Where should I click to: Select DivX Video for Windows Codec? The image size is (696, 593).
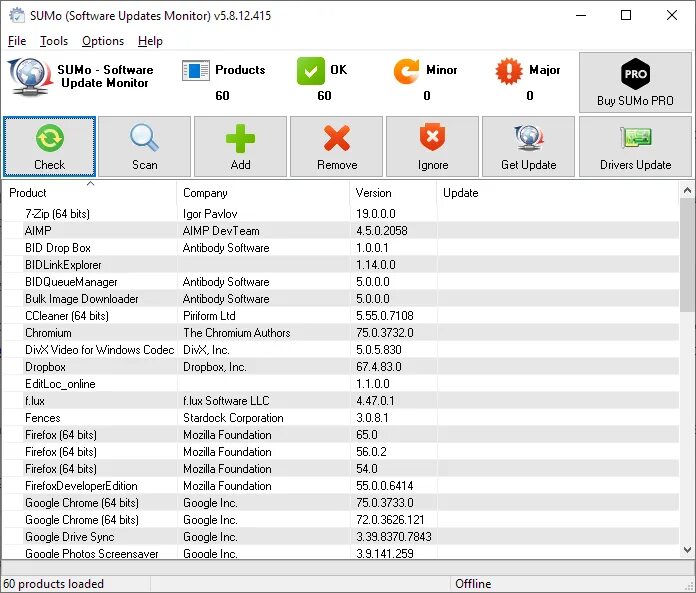click(341, 350)
